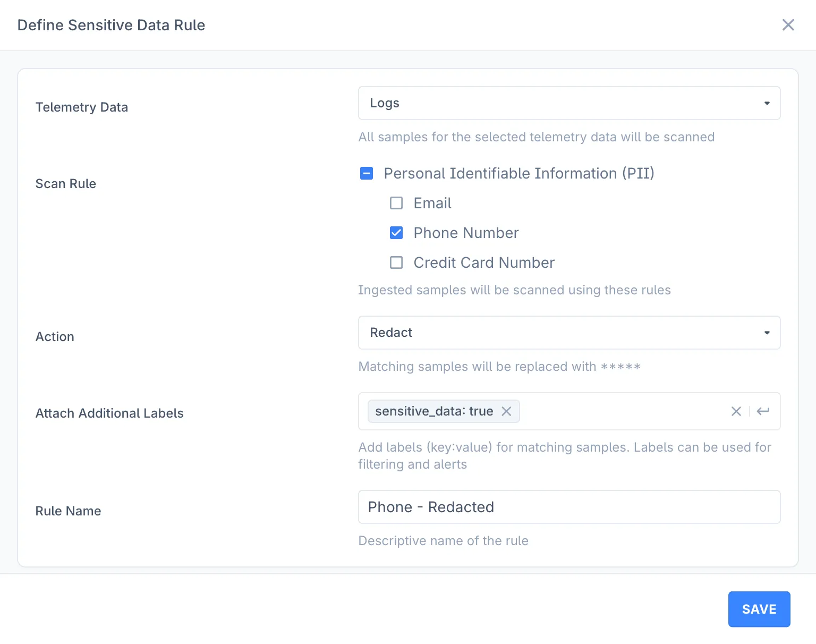This screenshot has height=644, width=816.
Task: Click empty area of Additional Labels input
Action: tap(622, 411)
